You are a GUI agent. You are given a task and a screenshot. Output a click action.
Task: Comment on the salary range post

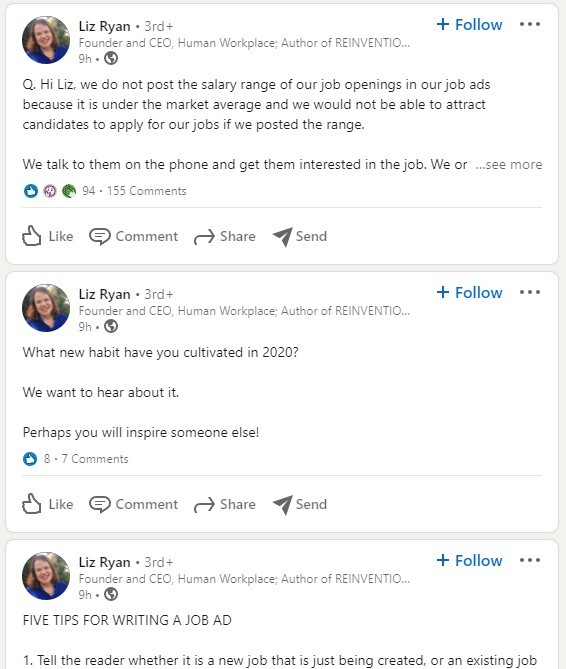pos(134,236)
